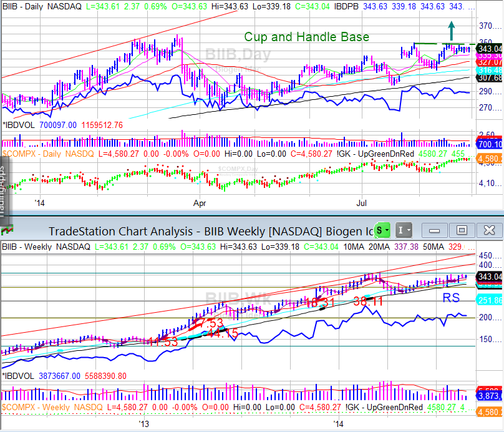Close the BIIB Weekly chart window

click(489, 230)
